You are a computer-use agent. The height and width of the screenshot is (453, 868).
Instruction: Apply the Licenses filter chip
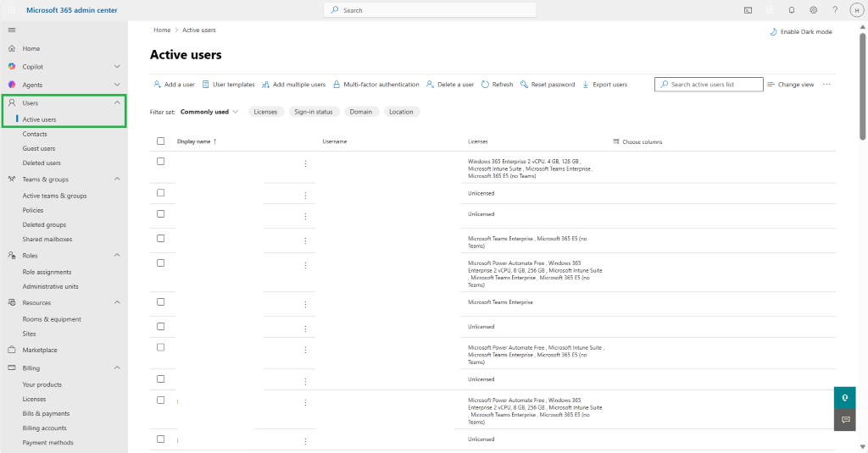265,112
